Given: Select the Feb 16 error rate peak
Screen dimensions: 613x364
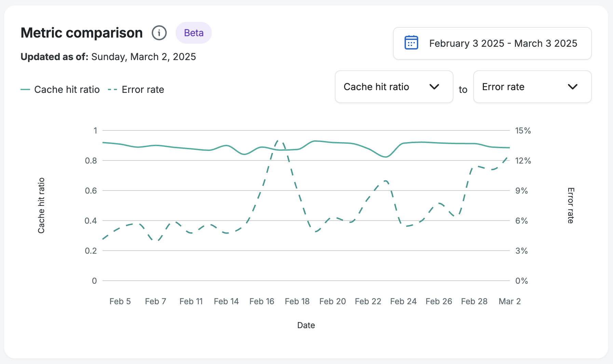Looking at the screenshot, I should click(x=277, y=140).
